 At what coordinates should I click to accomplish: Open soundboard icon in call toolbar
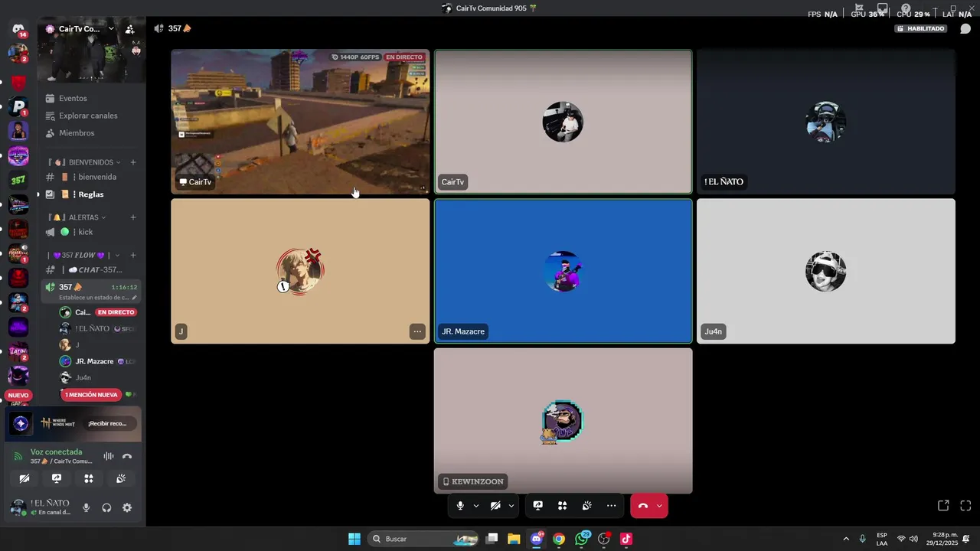tap(587, 506)
